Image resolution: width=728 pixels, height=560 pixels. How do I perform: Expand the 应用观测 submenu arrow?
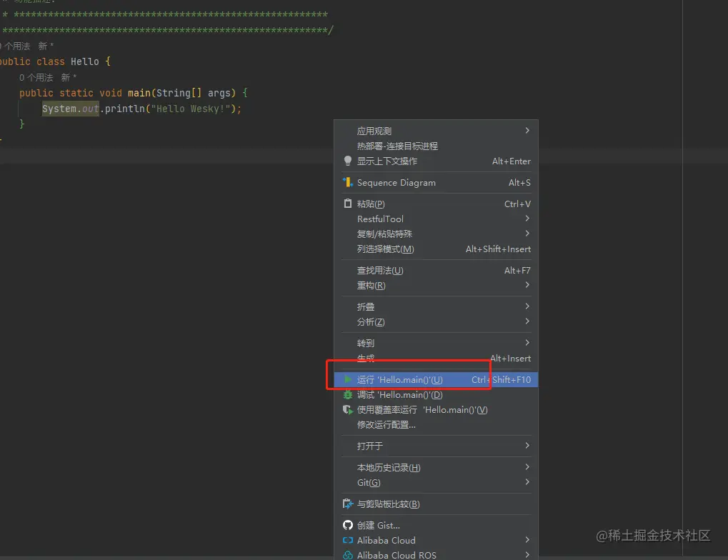pos(527,131)
